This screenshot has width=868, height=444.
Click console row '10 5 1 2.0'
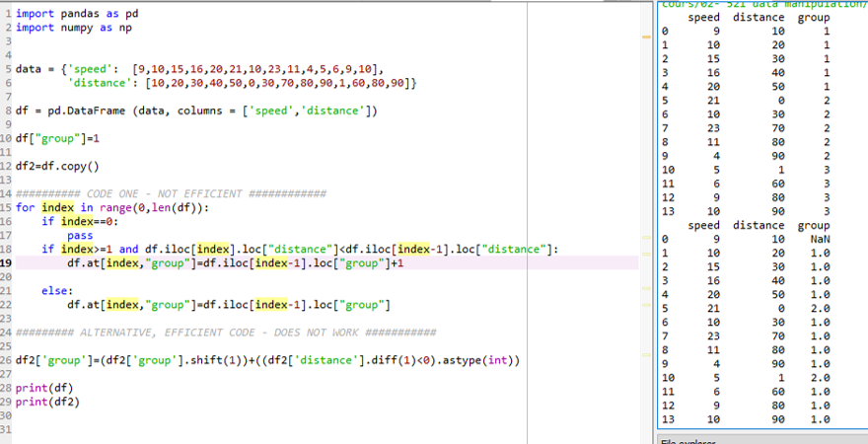[x=746, y=377]
